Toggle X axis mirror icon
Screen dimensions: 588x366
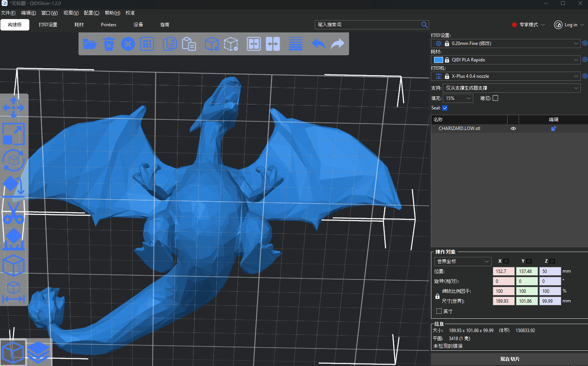pyautogui.click(x=506, y=261)
